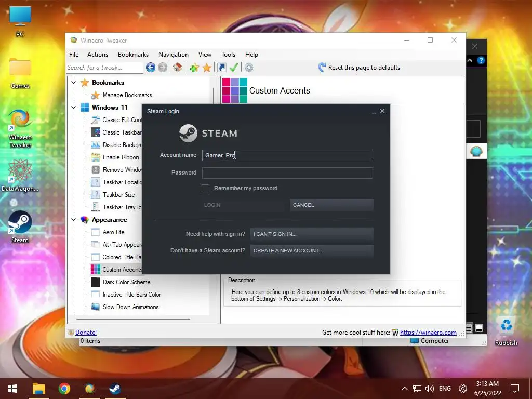Open Winaero settings gear icon in toolbar

click(x=249, y=68)
